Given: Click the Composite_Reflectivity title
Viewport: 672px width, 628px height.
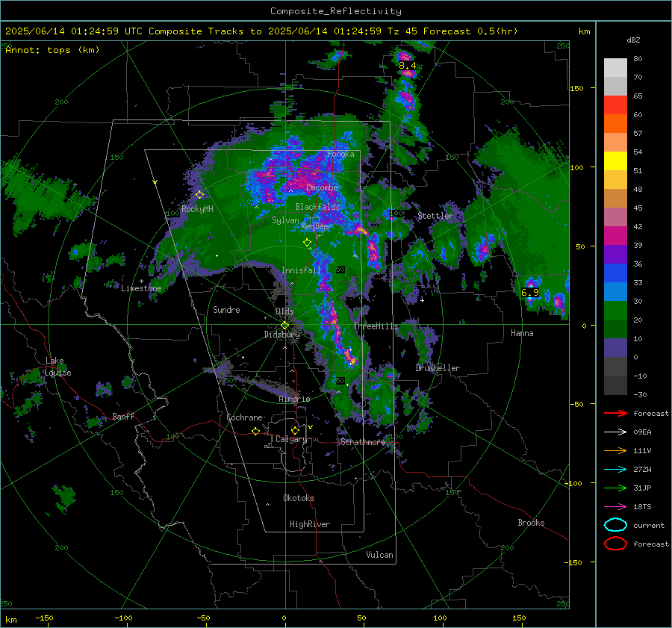Looking at the screenshot, I should click(336, 11).
